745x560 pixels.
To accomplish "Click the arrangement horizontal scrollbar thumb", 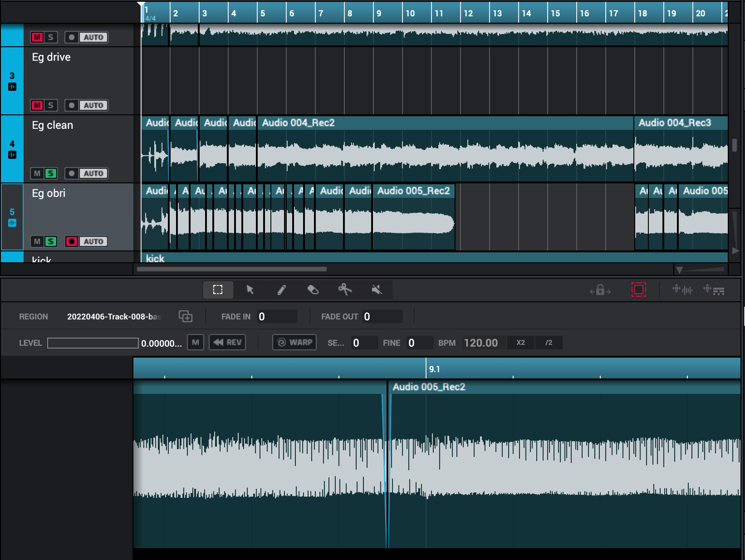I will coord(232,269).
